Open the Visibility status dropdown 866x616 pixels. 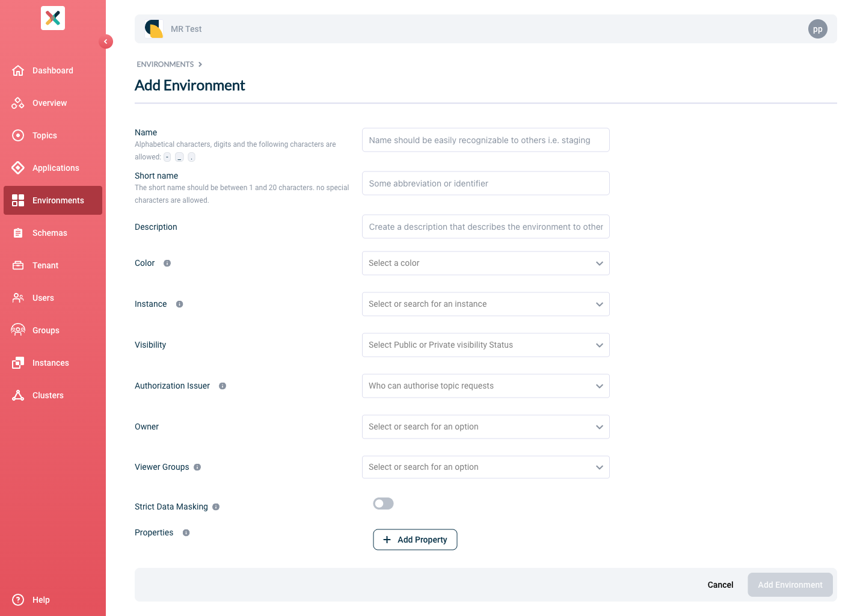(485, 345)
